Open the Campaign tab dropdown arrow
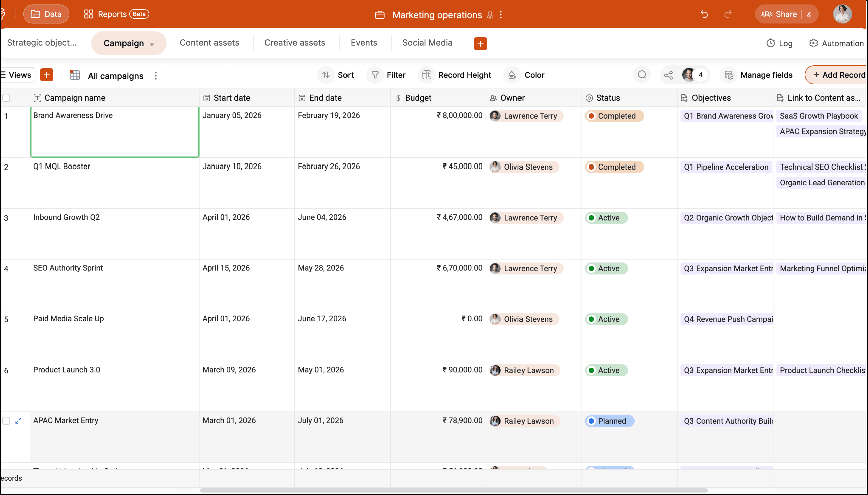 (152, 44)
